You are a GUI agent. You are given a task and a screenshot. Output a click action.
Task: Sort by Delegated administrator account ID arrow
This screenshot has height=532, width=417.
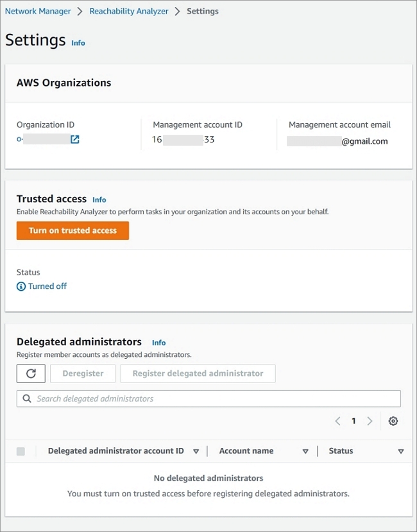pyautogui.click(x=196, y=452)
